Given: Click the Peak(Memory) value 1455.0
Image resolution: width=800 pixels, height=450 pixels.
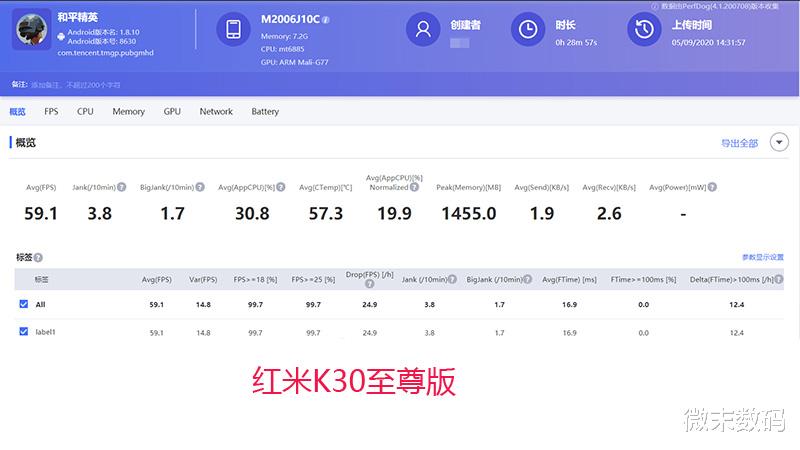Looking at the screenshot, I should point(468,213).
